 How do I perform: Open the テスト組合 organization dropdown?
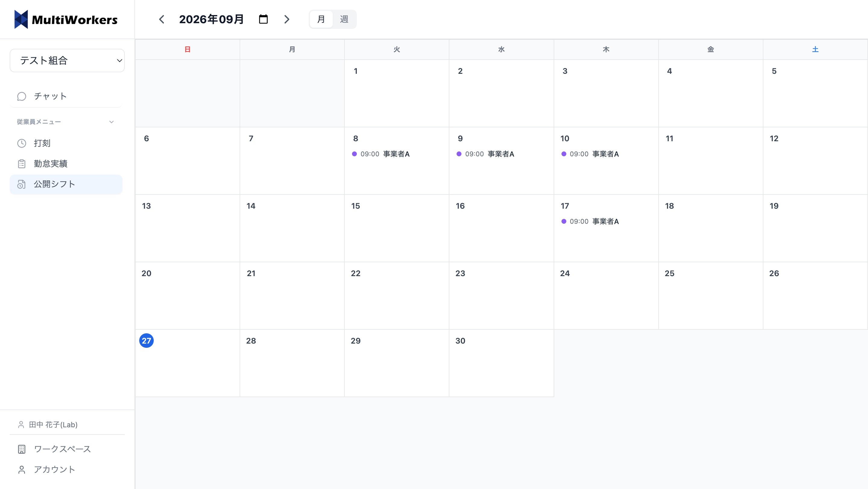click(x=67, y=61)
